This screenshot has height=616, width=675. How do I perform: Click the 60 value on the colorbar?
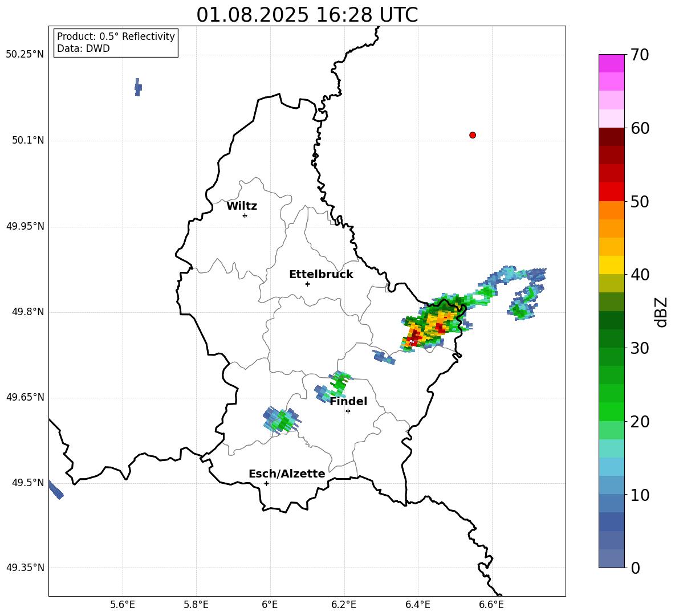(640, 128)
